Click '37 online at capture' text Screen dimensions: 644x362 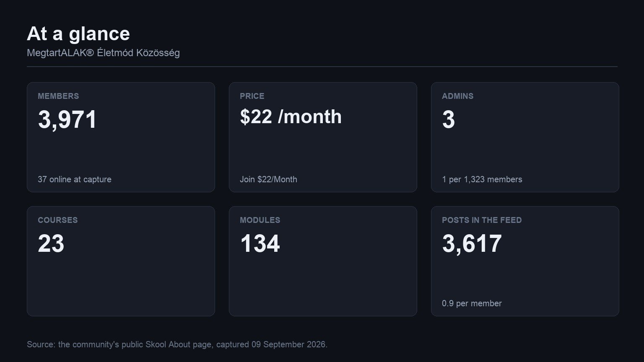75,179
